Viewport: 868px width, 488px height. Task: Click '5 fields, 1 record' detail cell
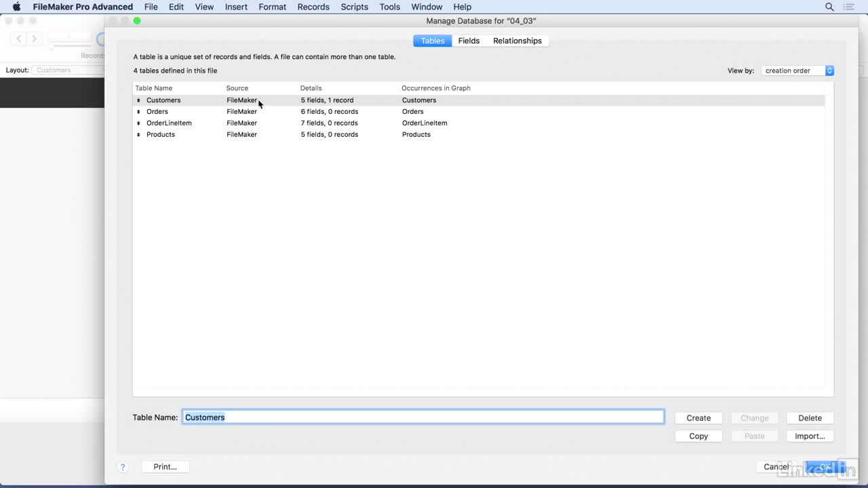328,100
